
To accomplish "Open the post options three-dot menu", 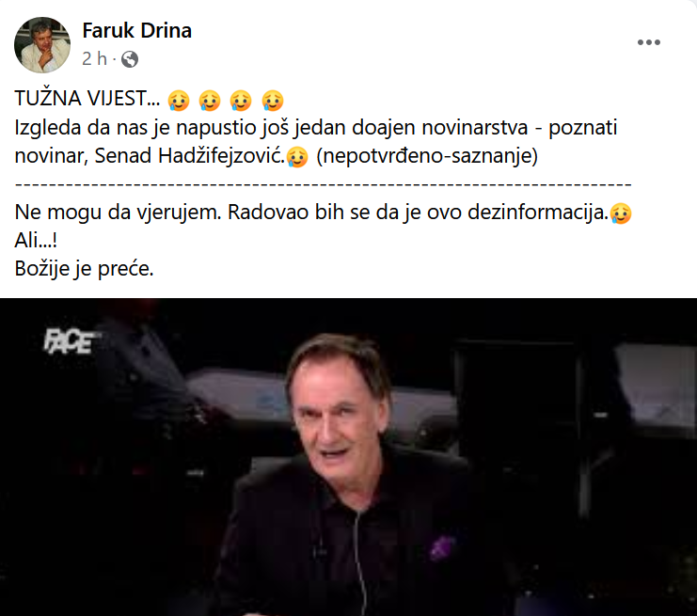I will point(648,42).
